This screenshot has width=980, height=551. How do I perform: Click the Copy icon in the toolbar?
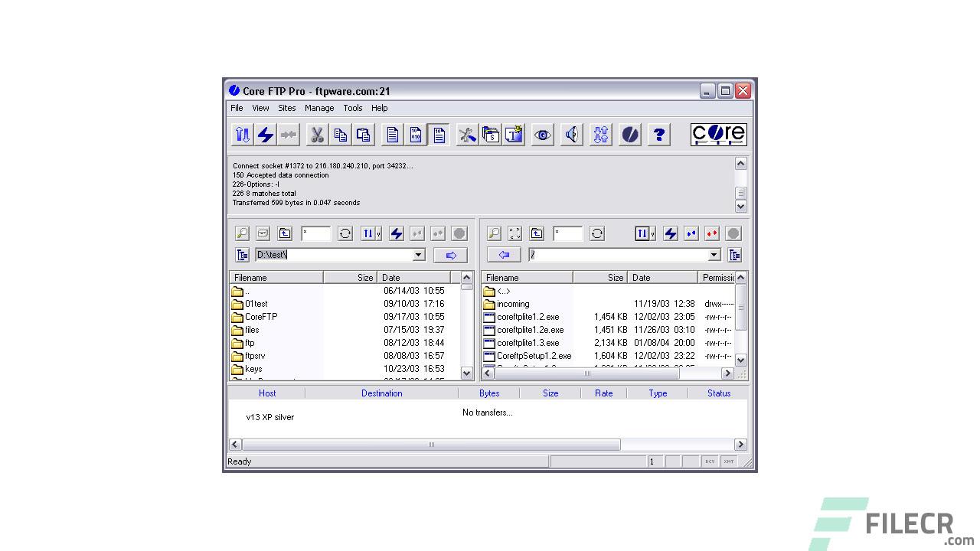point(340,135)
